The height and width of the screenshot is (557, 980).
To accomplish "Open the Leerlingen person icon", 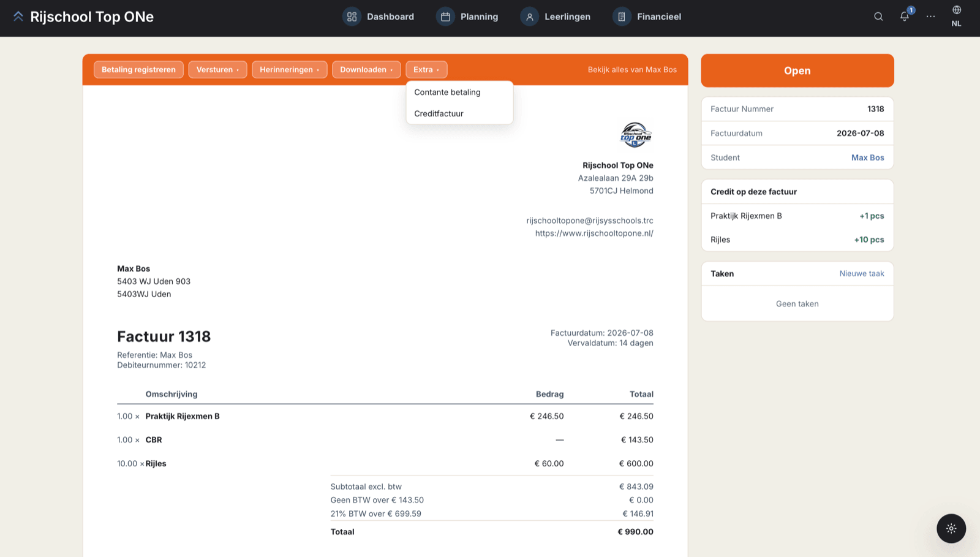I will point(529,17).
